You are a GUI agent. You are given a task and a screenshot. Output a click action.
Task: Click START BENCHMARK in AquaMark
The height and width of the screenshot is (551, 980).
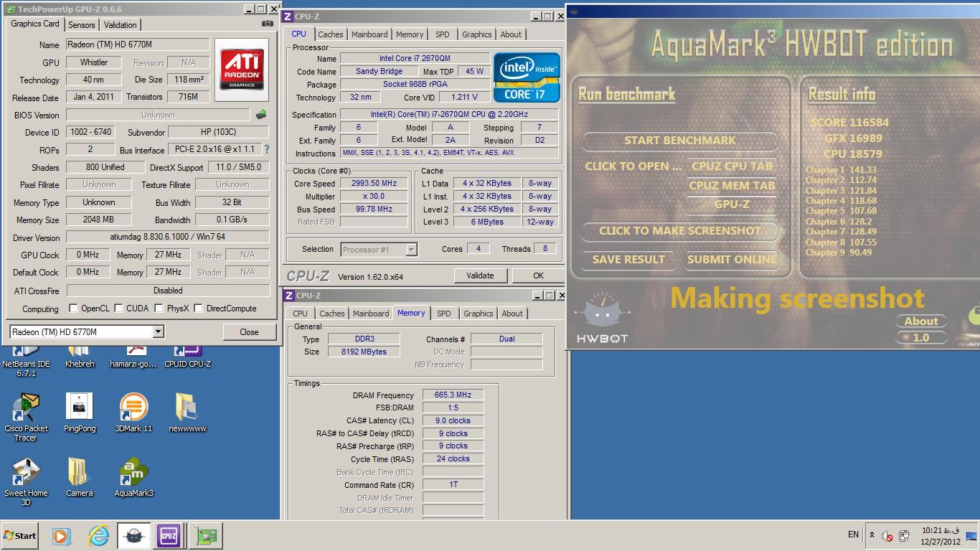(x=680, y=141)
